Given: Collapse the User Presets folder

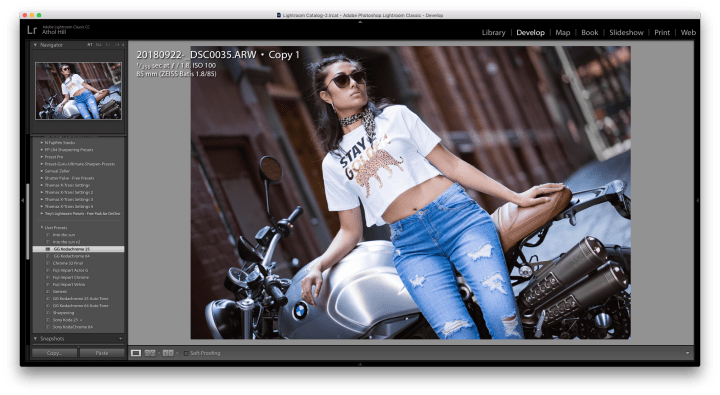Looking at the screenshot, I should 42,228.
